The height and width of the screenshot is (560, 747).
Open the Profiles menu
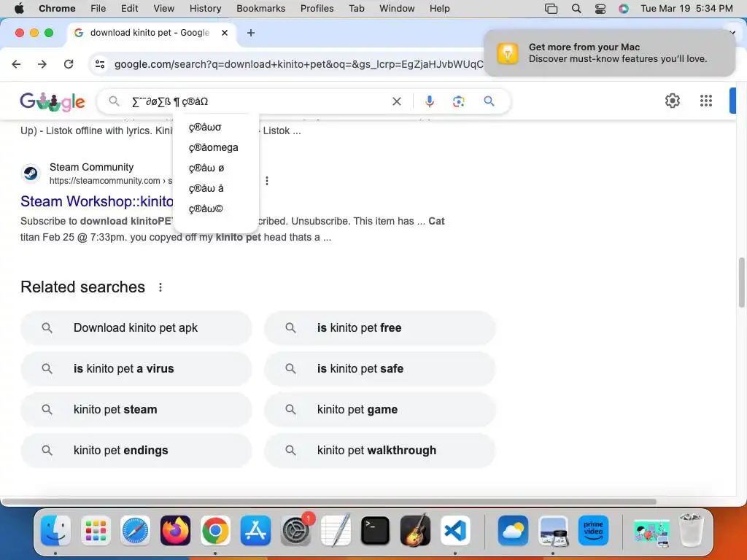point(317,8)
